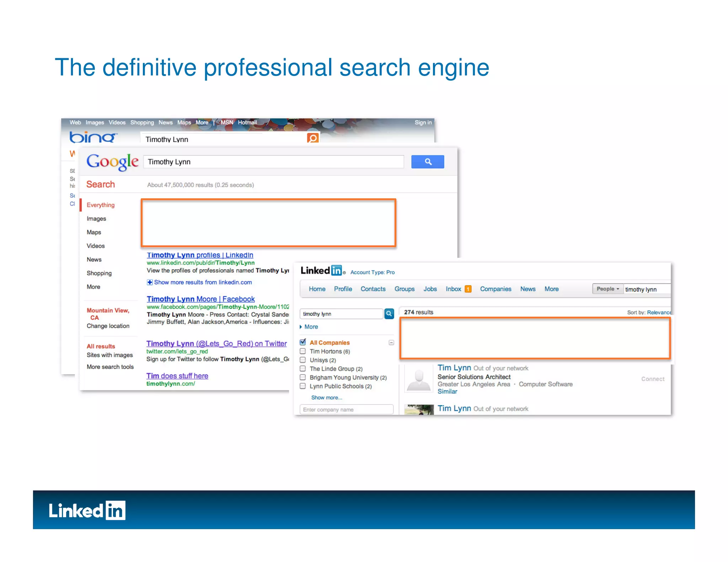Uncheck the All Companies checkbox
728x562 pixels.
pyautogui.click(x=303, y=342)
